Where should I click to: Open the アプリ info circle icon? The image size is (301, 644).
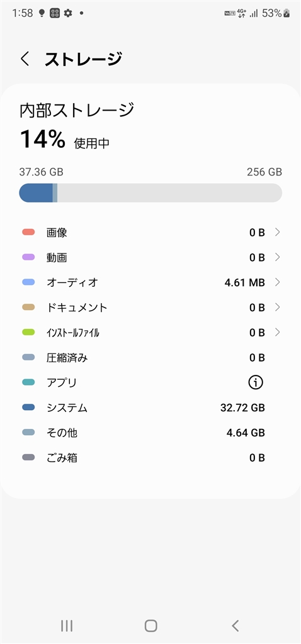coord(256,383)
